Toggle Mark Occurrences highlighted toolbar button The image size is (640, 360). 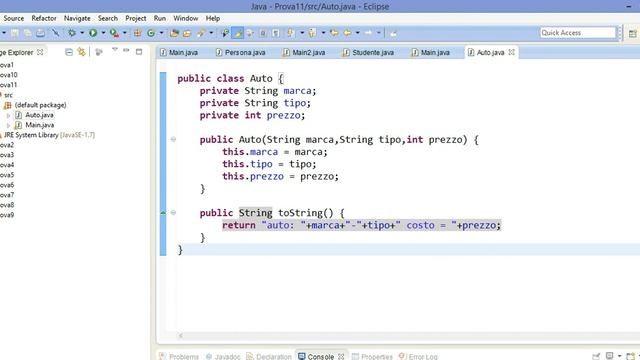pos(237,33)
